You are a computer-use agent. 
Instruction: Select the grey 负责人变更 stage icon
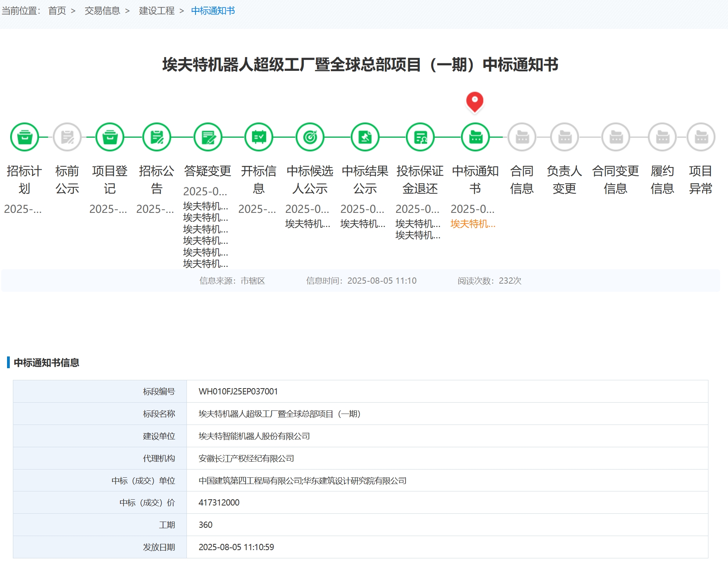click(565, 137)
